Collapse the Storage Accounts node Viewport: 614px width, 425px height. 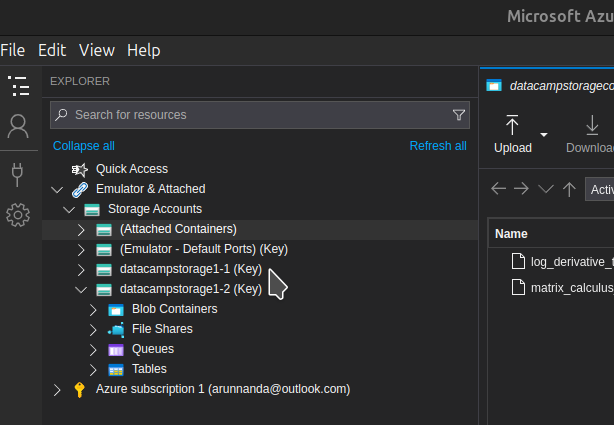[69, 210]
